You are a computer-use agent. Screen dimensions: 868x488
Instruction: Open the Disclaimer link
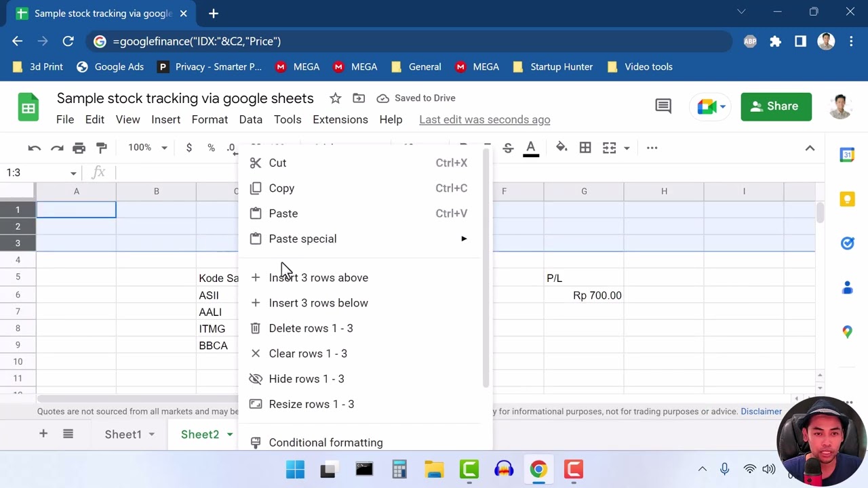click(762, 411)
